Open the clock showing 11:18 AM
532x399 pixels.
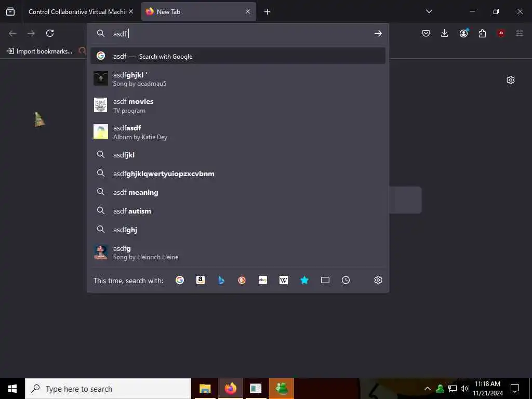pyautogui.click(x=487, y=389)
